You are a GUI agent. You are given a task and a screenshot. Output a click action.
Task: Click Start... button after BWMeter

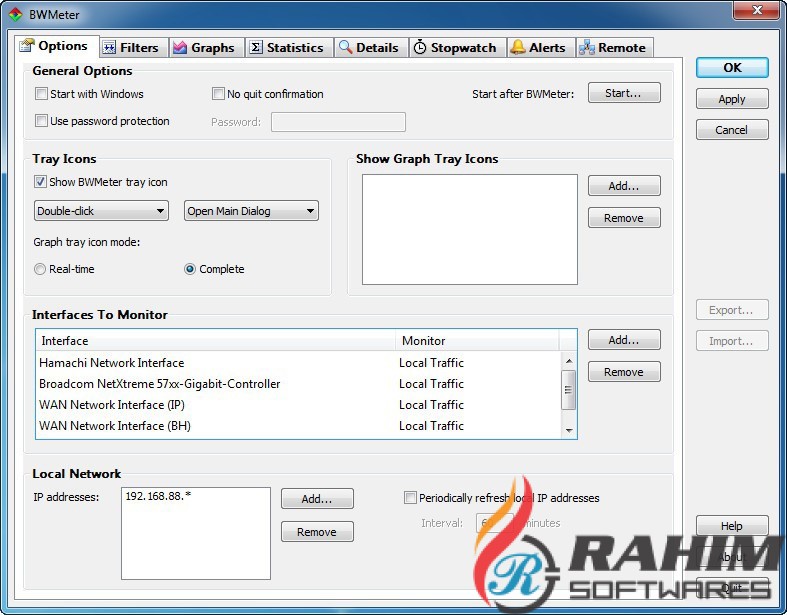click(624, 93)
